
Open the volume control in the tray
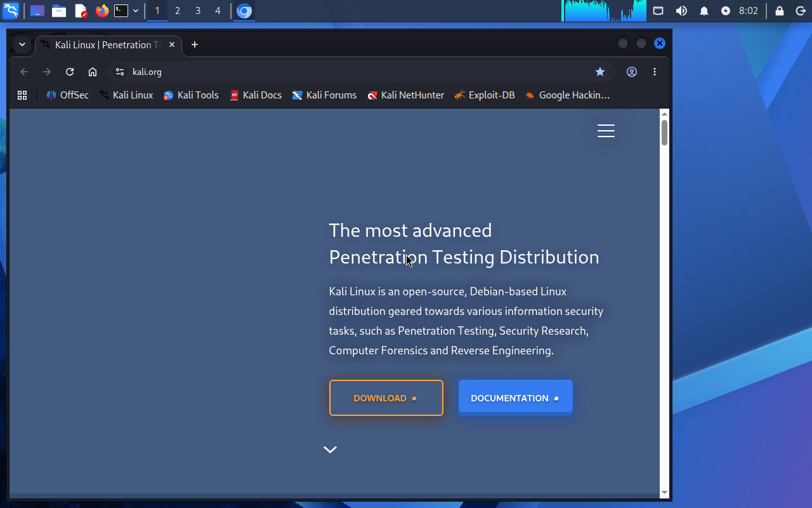[x=681, y=11]
